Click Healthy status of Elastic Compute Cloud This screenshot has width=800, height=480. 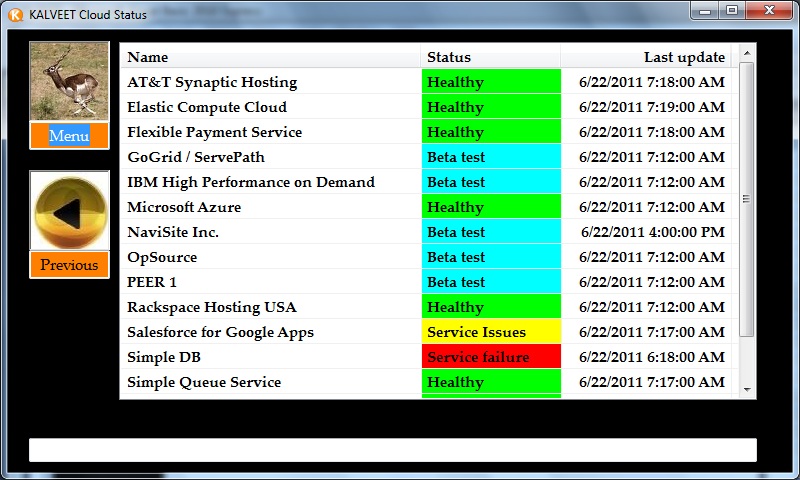point(491,107)
